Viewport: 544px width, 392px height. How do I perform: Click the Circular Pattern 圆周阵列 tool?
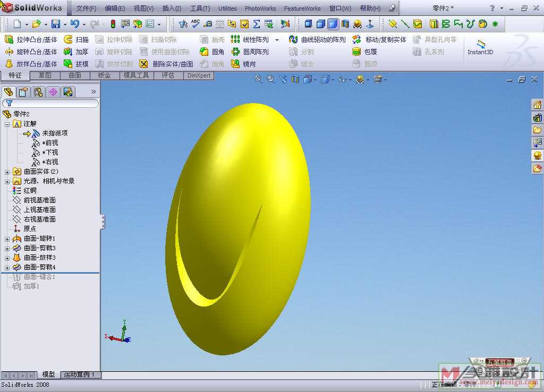[250, 52]
